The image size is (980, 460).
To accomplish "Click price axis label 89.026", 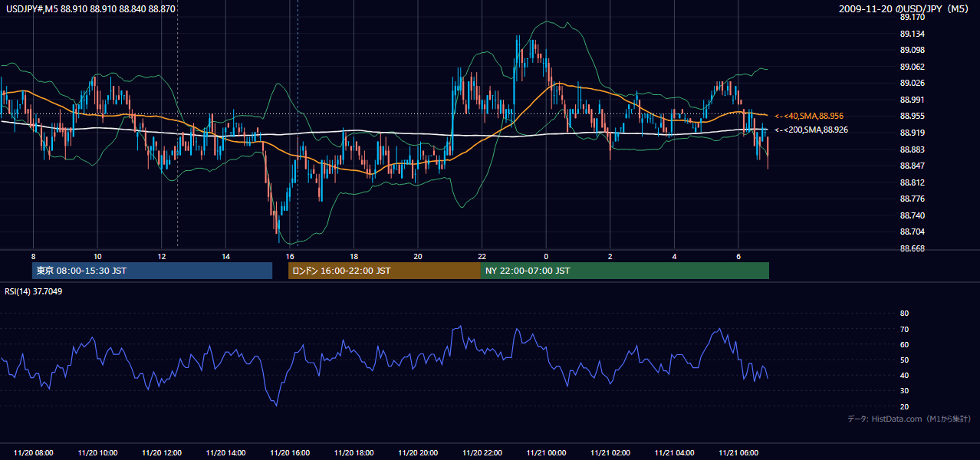I will click(x=912, y=83).
